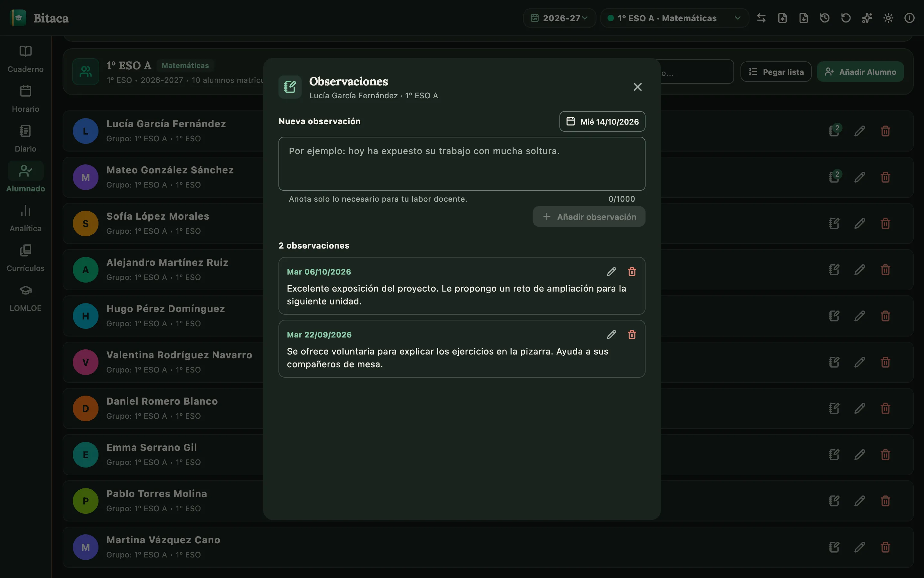Delete the Mar 06/10/2026 observation
Screen dimensions: 924x578
click(x=632, y=272)
